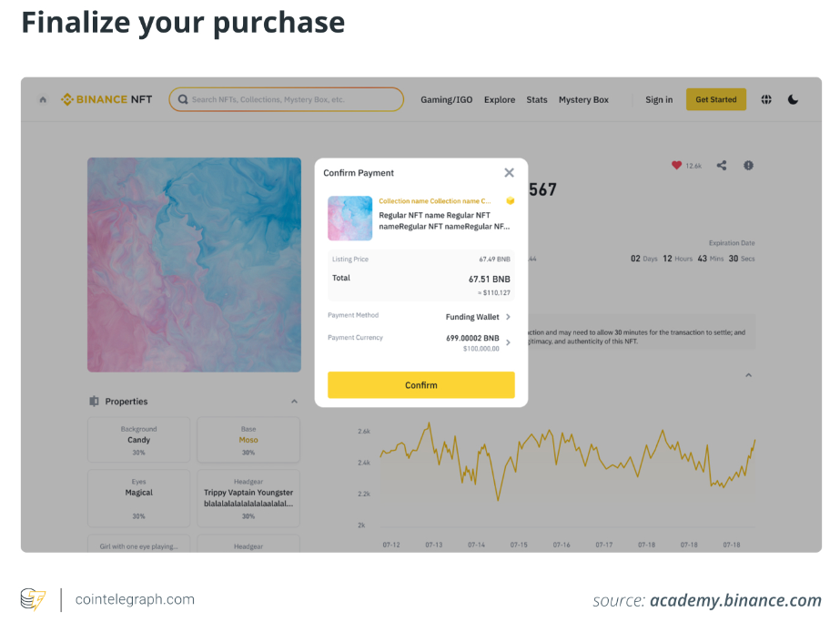The height and width of the screenshot is (632, 840).
Task: Open the Gaming/IGO menu
Action: pos(446,100)
